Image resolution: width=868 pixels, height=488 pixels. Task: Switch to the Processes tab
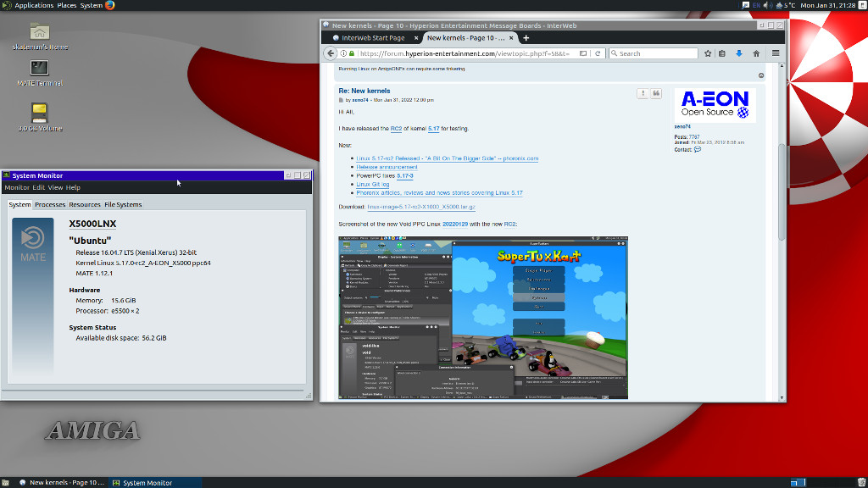[50, 204]
